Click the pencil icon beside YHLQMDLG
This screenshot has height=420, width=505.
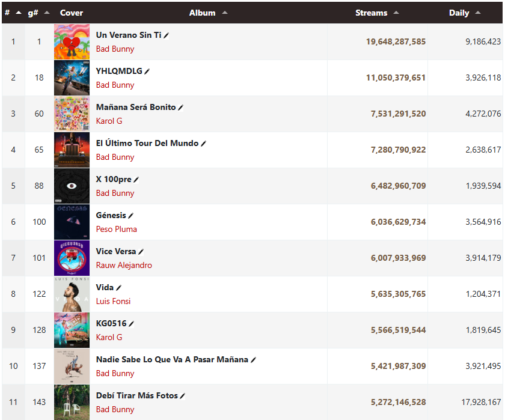point(147,72)
